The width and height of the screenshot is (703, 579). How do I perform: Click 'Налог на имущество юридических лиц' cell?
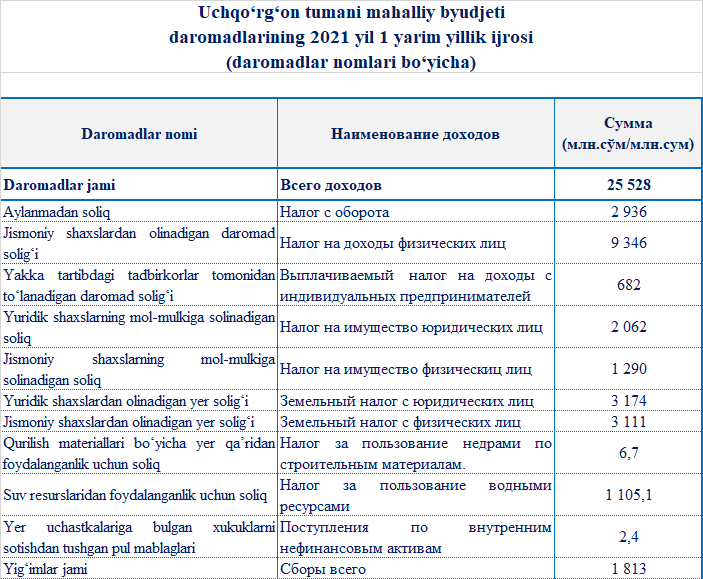pos(408,327)
